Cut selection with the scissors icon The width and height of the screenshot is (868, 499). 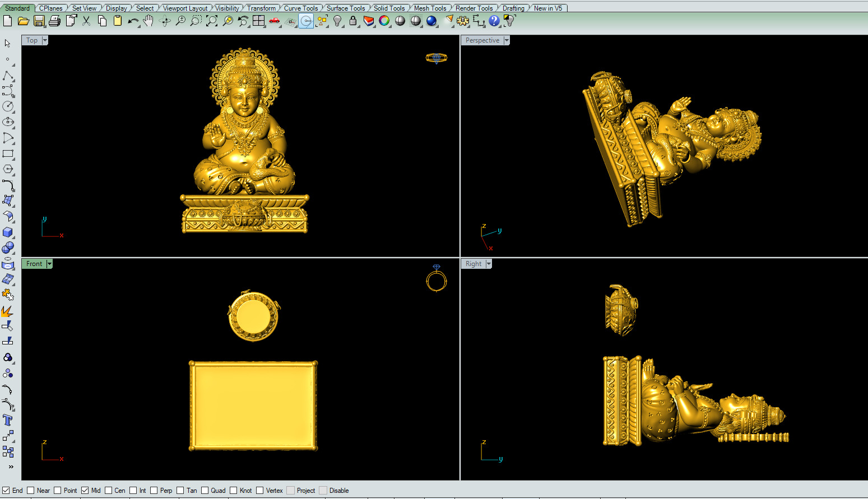(86, 21)
